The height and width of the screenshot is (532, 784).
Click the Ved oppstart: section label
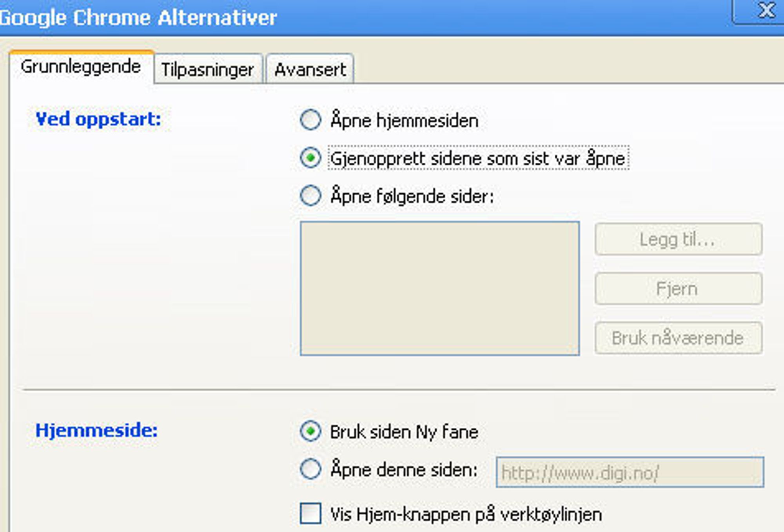click(98, 120)
